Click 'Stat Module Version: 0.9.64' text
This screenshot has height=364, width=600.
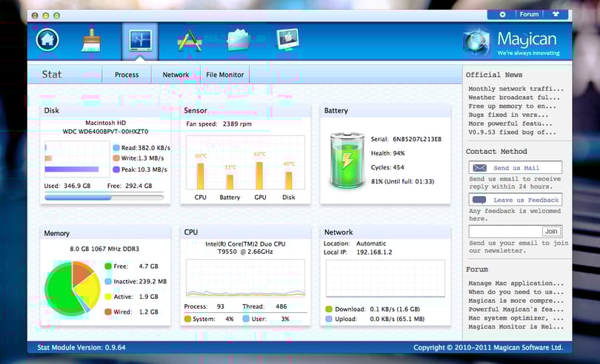81,348
